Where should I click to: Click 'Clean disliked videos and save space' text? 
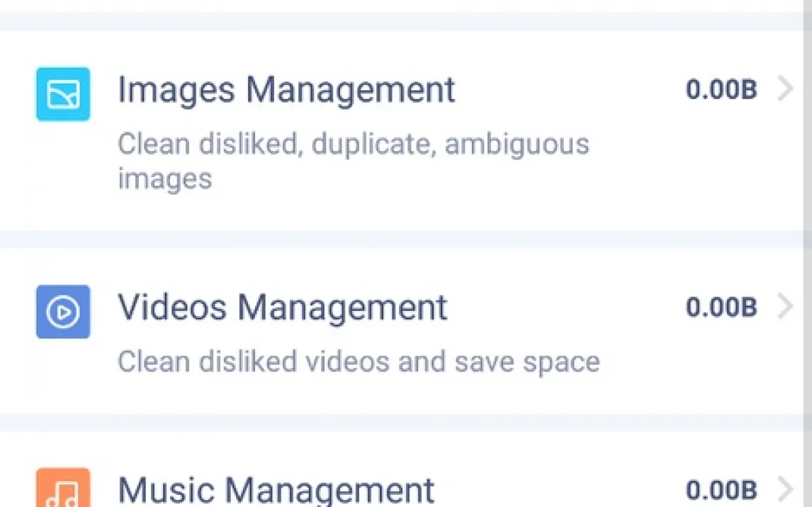point(359,361)
